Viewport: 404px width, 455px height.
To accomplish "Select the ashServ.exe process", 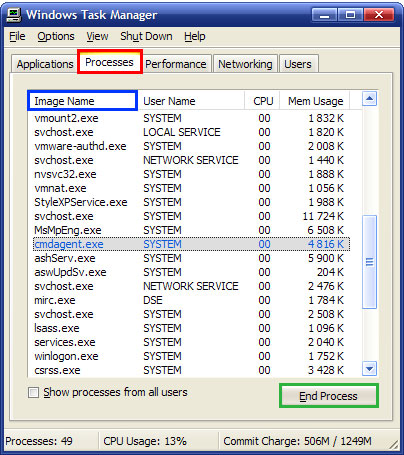I will pos(191,258).
